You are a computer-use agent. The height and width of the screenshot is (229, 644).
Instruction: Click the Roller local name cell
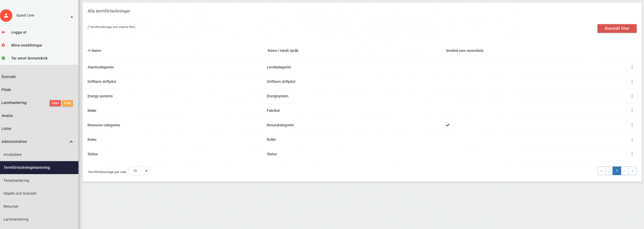click(x=271, y=140)
